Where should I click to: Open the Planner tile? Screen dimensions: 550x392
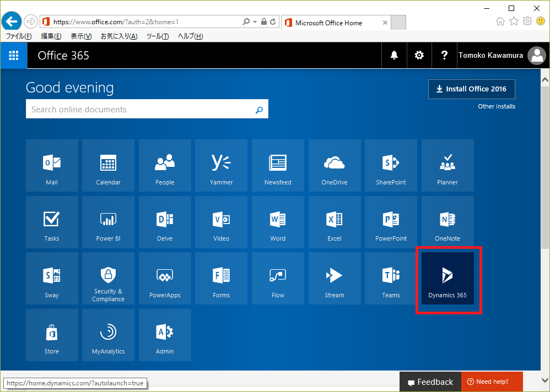pos(447,165)
